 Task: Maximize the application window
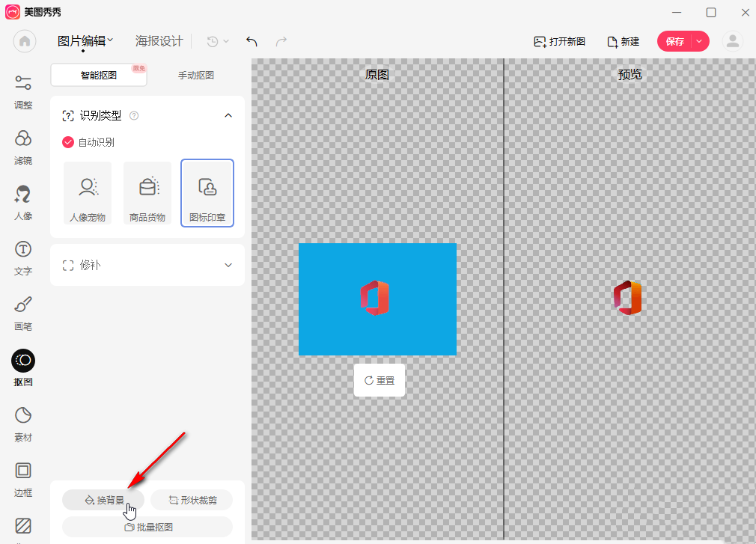[710, 12]
